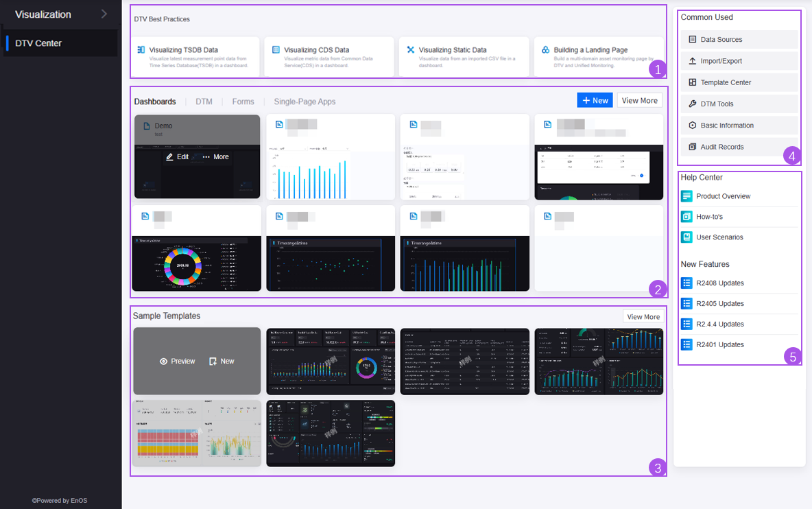The width and height of the screenshot is (812, 509).
Task: Open the donut chart dashboard thumbnail
Action: point(196,264)
